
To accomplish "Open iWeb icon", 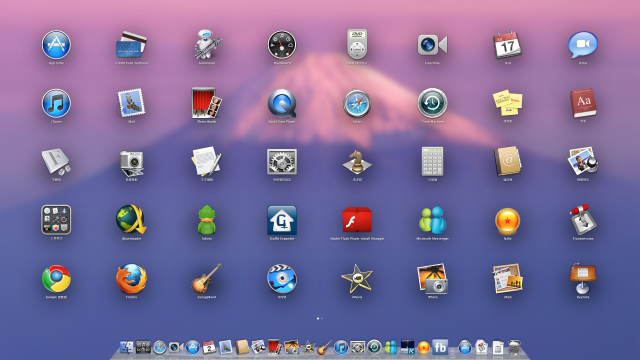I will pyautogui.click(x=507, y=279).
